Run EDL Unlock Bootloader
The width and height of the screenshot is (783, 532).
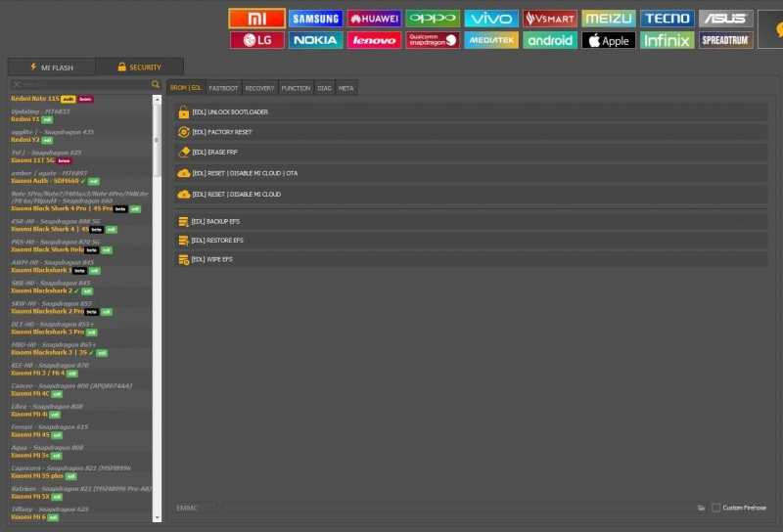click(472, 112)
